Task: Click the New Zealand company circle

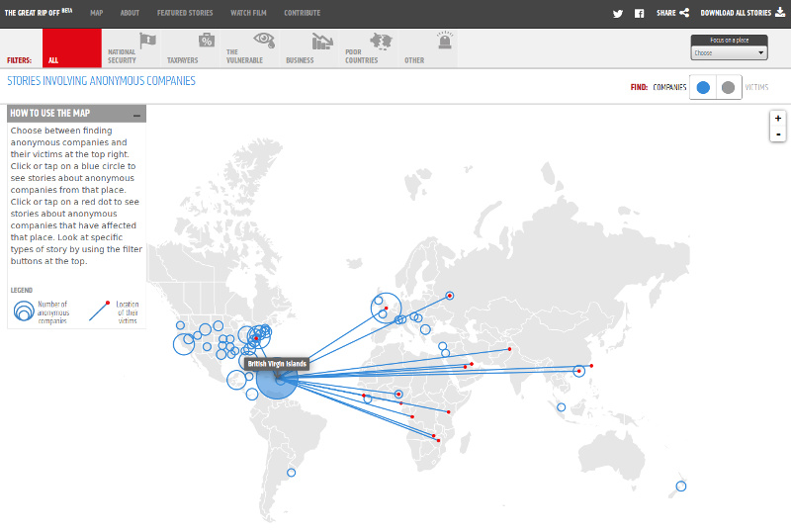Action: 681,487
